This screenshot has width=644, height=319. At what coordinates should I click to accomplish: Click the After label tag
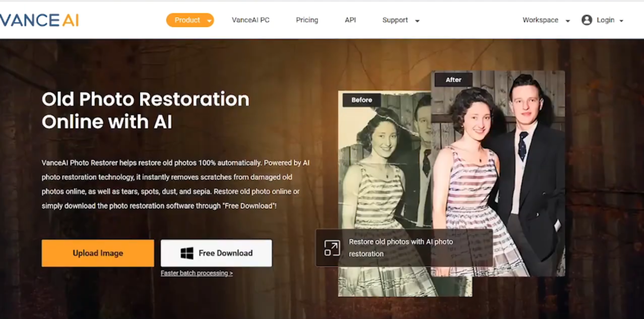(453, 80)
